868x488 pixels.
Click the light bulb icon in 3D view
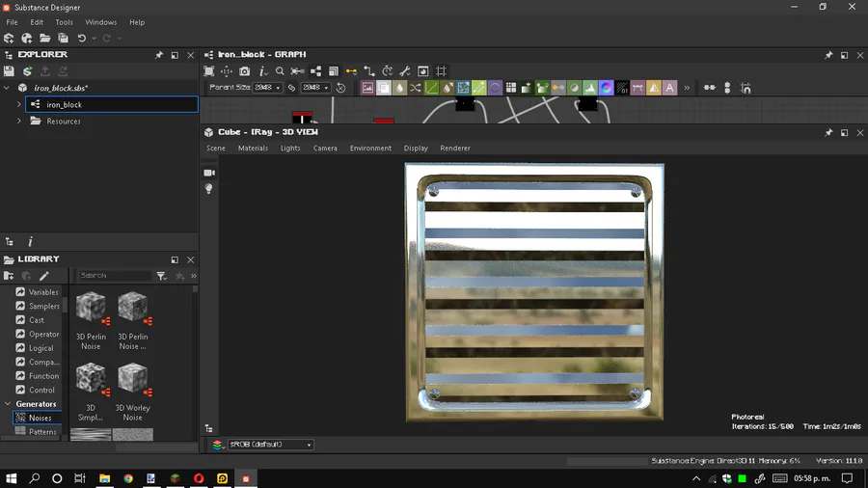pyautogui.click(x=209, y=189)
